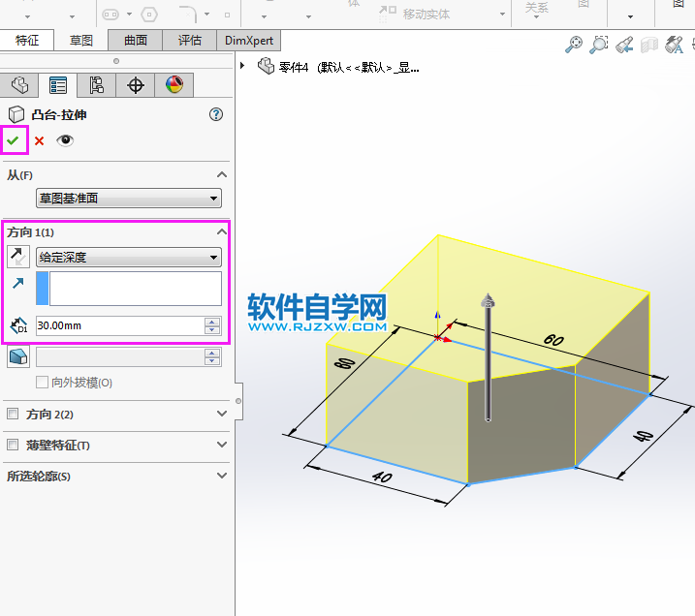Image resolution: width=695 pixels, height=616 pixels.
Task: Click Section View icon
Action: click(649, 45)
